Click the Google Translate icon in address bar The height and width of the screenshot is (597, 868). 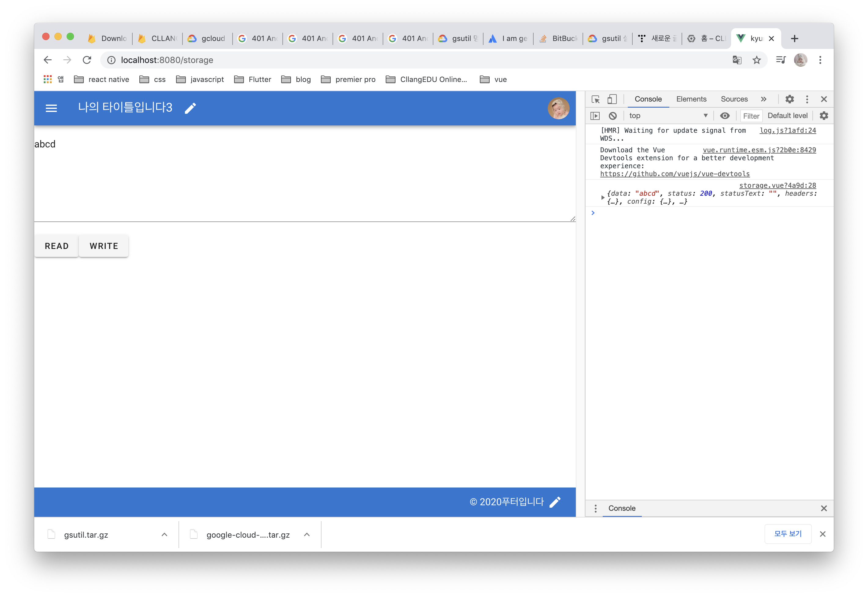tap(737, 60)
